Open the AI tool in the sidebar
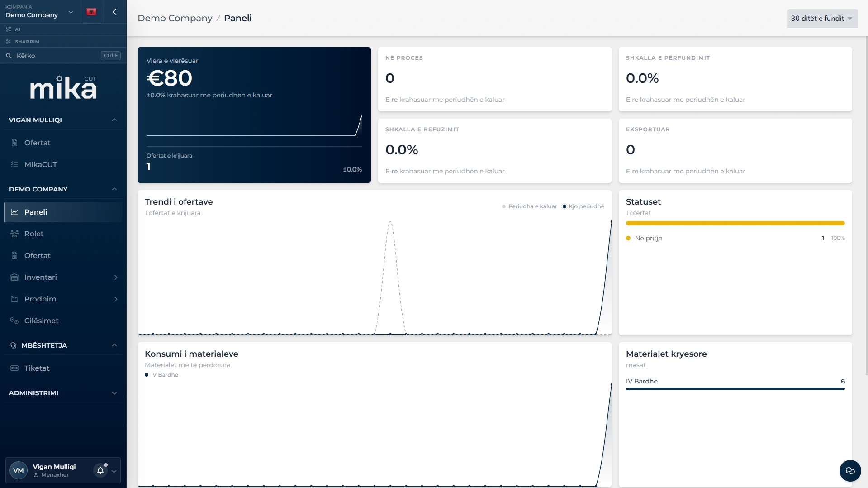868x488 pixels. [x=63, y=29]
